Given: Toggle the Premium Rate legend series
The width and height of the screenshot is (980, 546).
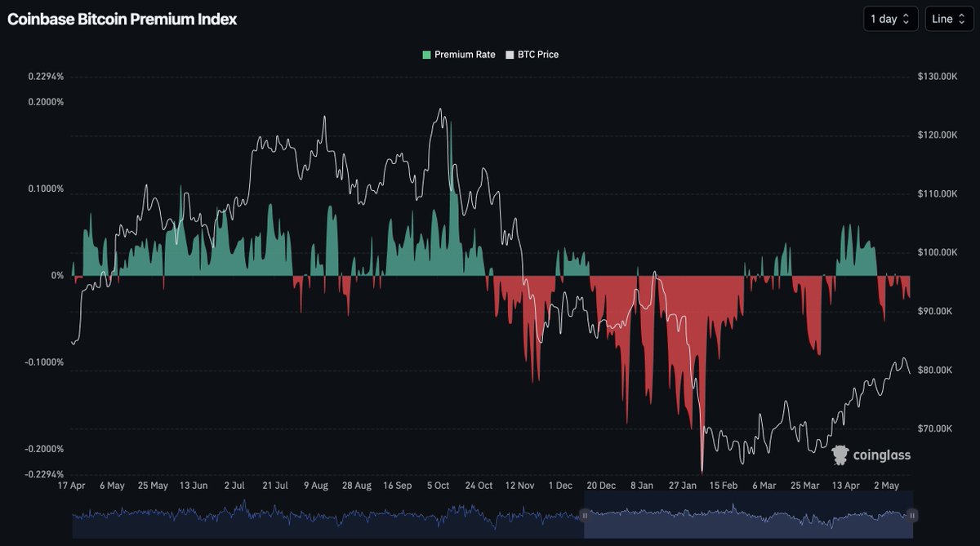Looking at the screenshot, I should point(459,55).
